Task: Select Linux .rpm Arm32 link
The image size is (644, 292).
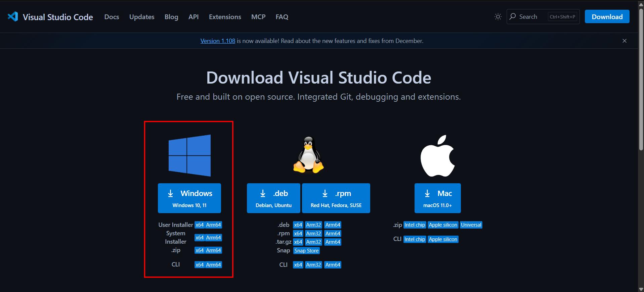Action: tap(313, 234)
